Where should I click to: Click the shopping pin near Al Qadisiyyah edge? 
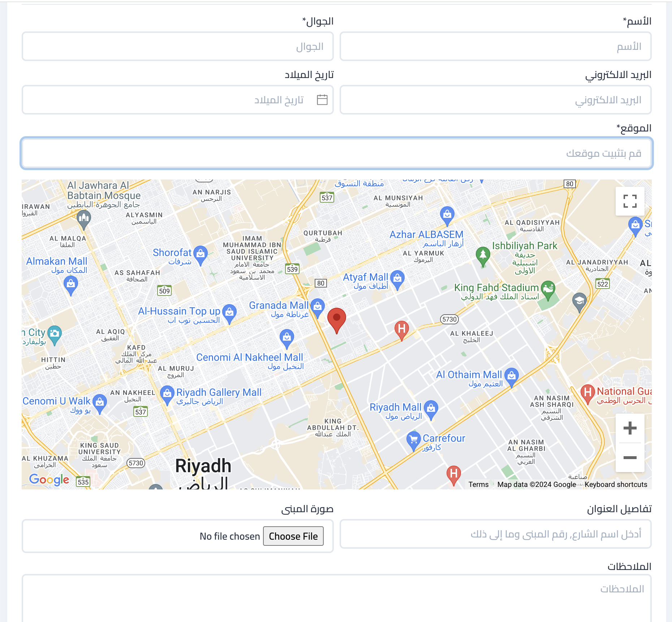point(636,226)
